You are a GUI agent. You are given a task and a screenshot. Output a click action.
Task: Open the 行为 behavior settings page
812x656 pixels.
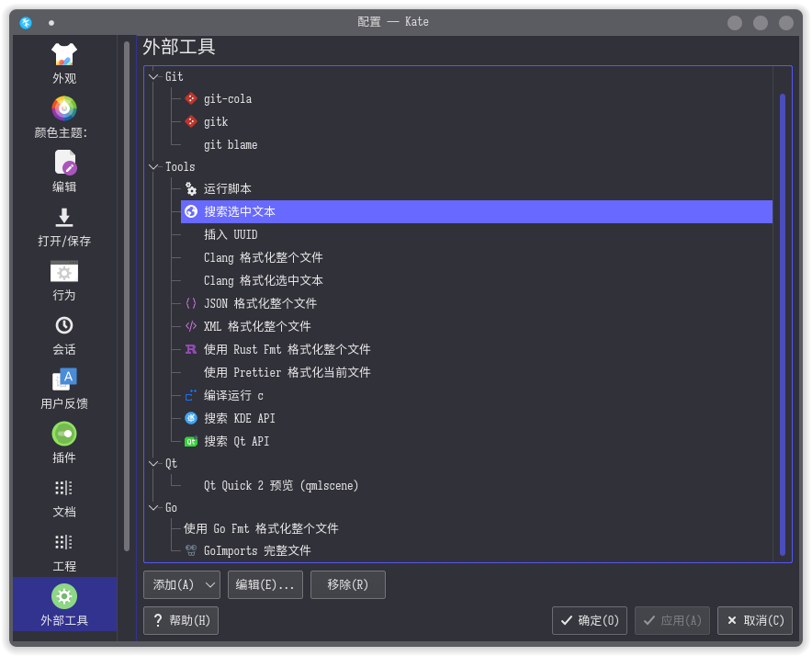coord(64,281)
